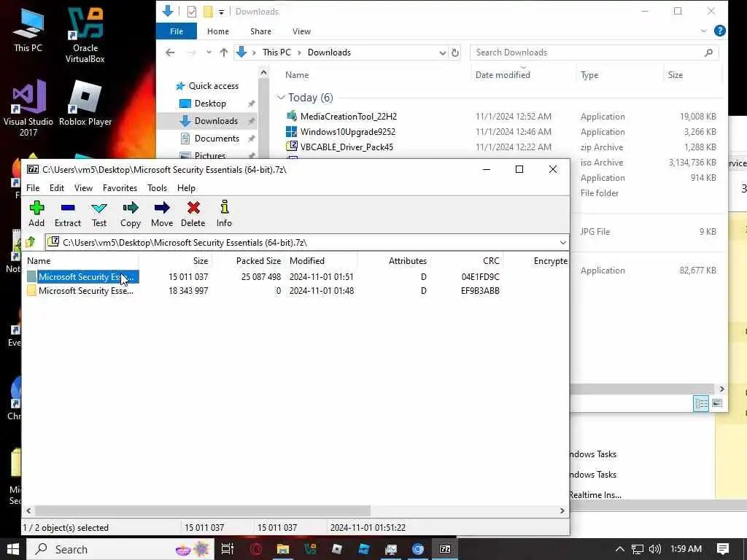Open Explorer help question mark icon
Viewport: 747px width, 560px height.
(x=720, y=31)
